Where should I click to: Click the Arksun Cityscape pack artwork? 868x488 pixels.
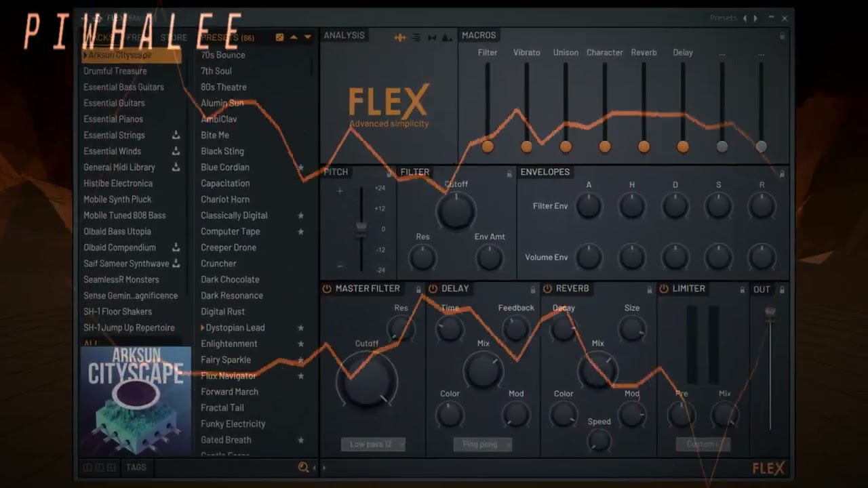click(136, 401)
